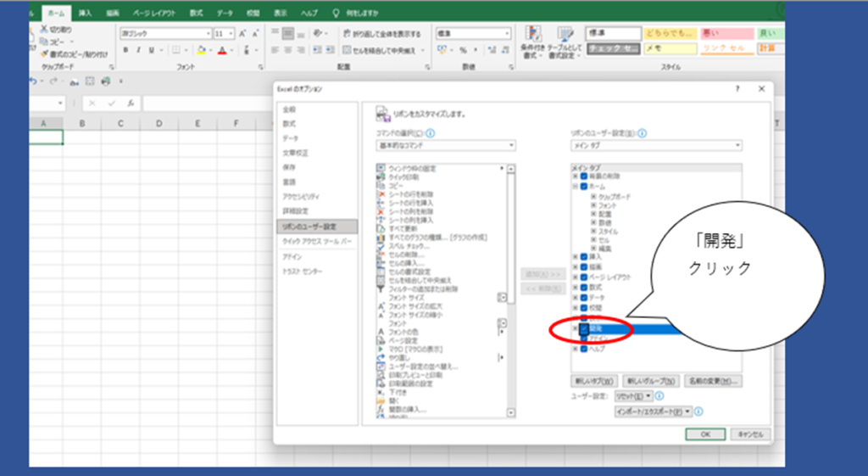Select the Format Painter brush icon

tap(44, 54)
